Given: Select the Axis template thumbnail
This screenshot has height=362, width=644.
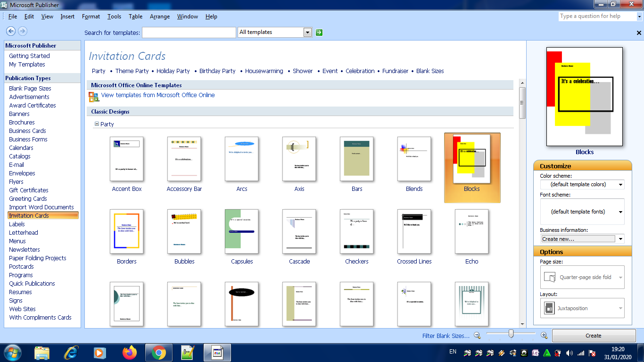Looking at the screenshot, I should click(299, 159).
